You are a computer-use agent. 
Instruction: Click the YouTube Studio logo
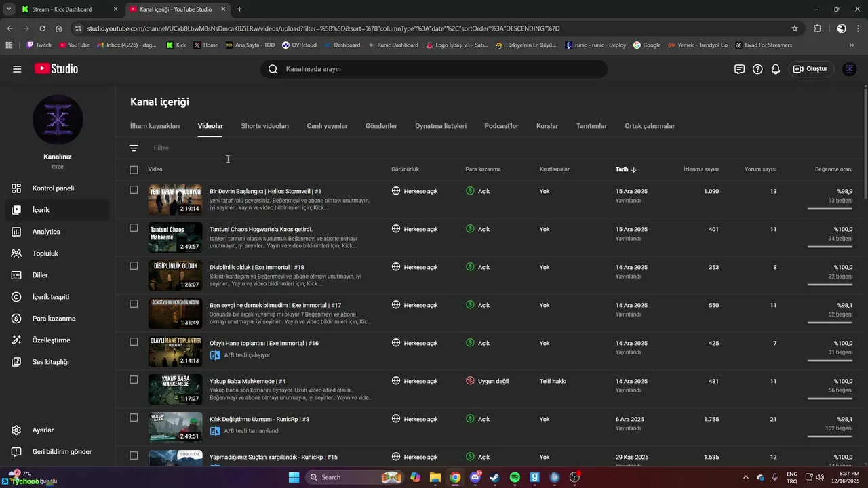pyautogui.click(x=56, y=69)
